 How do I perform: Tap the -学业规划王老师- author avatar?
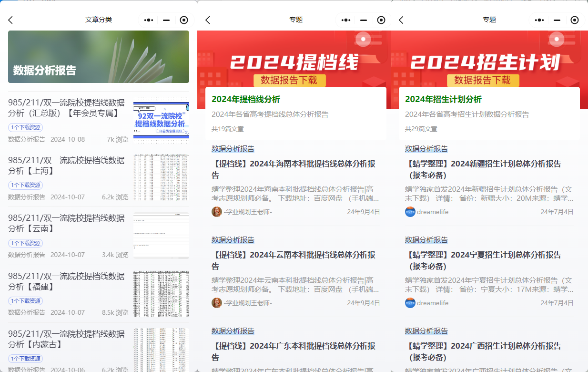click(217, 211)
